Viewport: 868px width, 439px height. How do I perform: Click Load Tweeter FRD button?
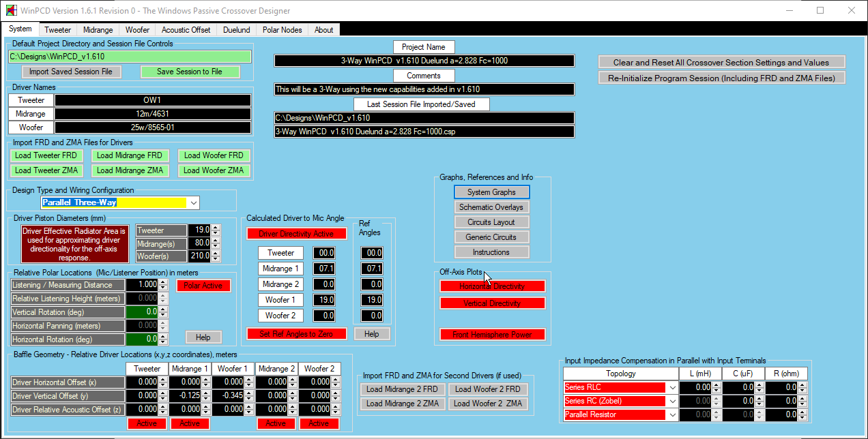(x=46, y=155)
